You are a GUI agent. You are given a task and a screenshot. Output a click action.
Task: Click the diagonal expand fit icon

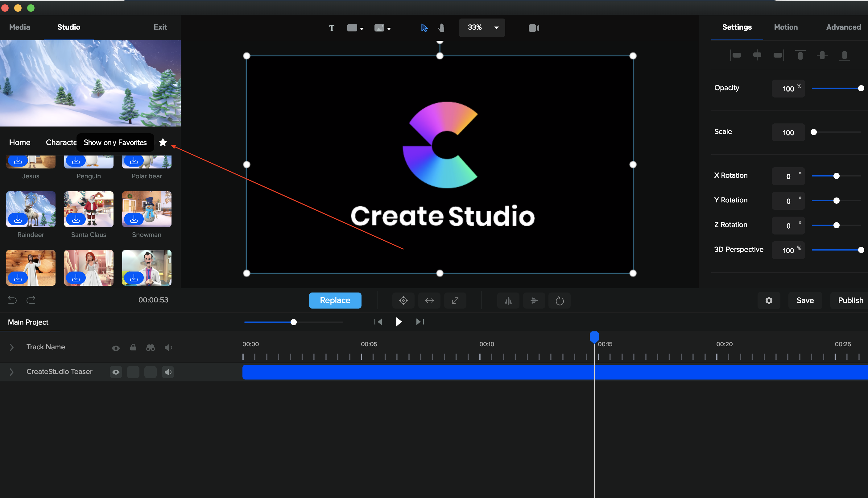coord(455,300)
